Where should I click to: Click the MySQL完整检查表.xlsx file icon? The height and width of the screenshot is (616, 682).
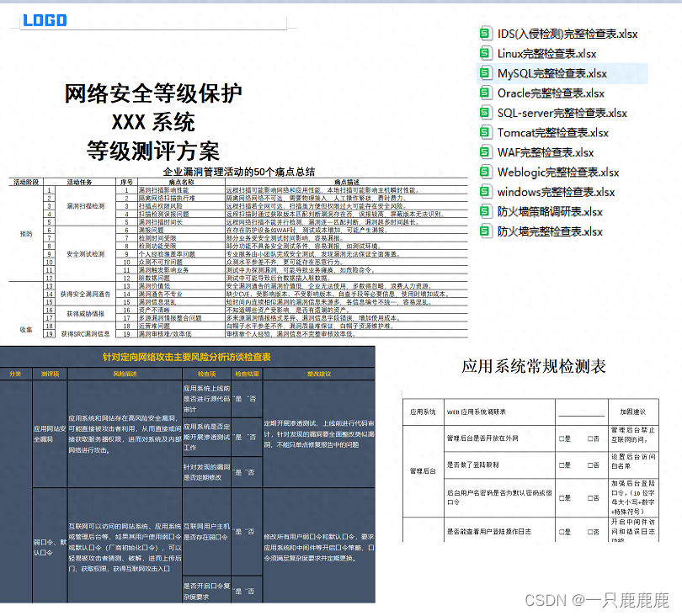pyautogui.click(x=485, y=73)
